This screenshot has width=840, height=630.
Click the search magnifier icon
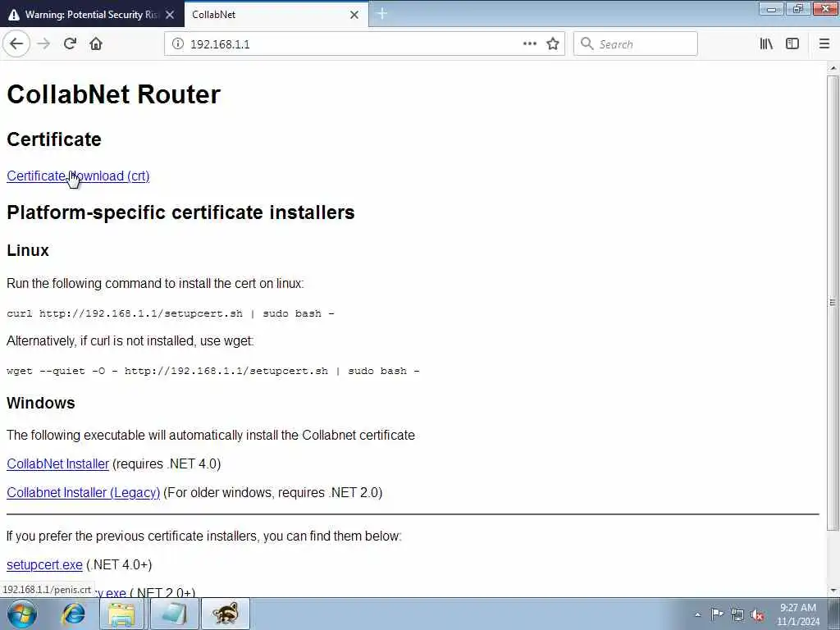point(587,43)
